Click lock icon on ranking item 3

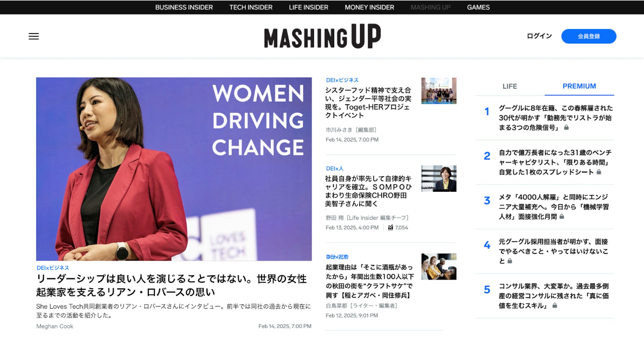562,216
